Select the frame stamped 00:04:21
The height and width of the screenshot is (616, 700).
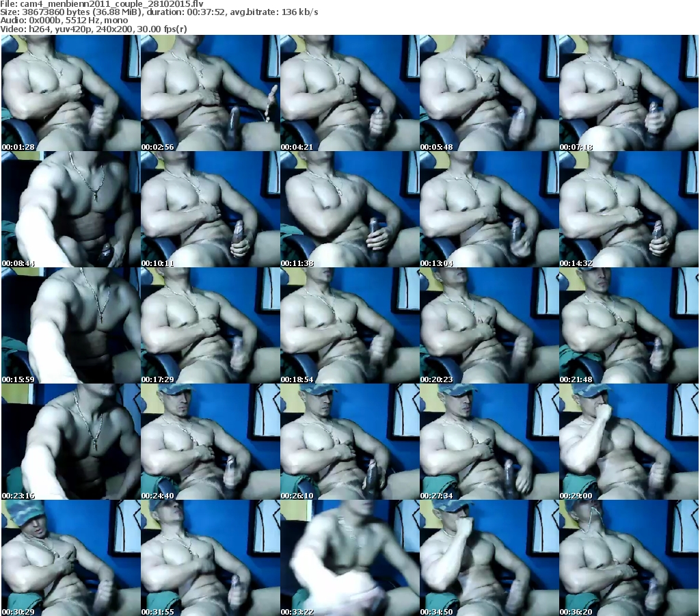(x=349, y=93)
